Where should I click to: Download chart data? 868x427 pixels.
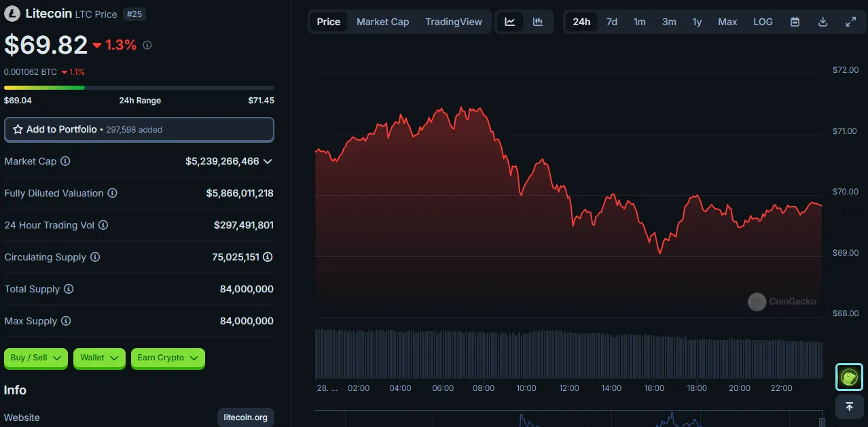tap(822, 22)
